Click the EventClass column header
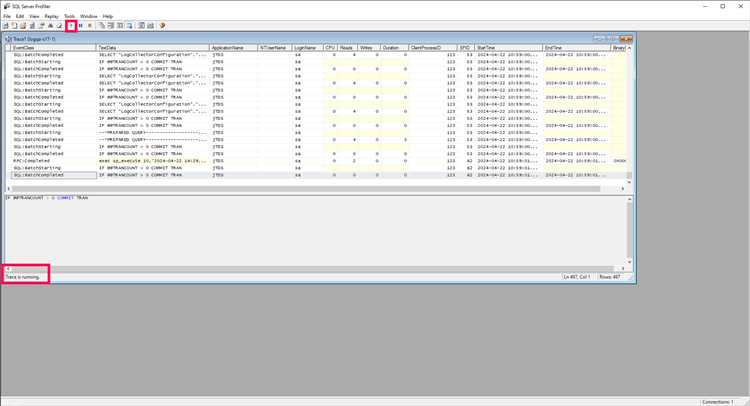This screenshot has height=406, width=750. click(54, 48)
